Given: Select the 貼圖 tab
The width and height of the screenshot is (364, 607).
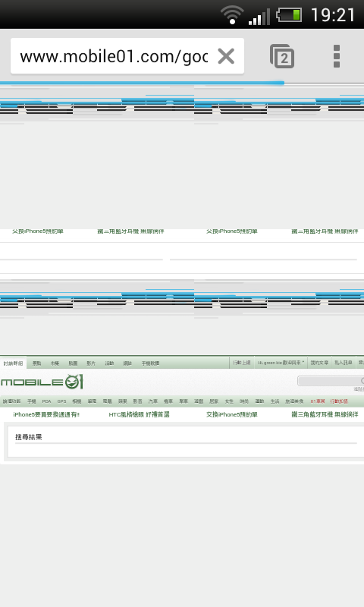Looking at the screenshot, I should coord(73,363).
